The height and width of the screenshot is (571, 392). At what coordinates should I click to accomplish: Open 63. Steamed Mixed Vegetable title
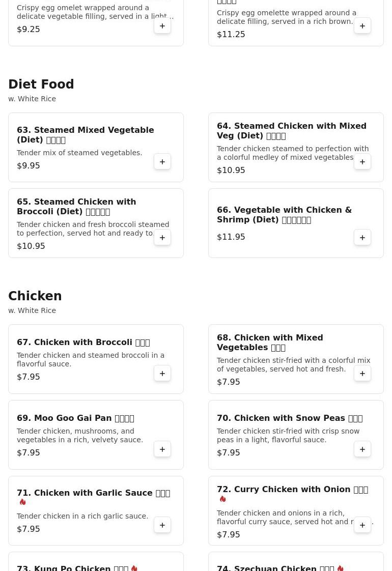click(x=85, y=135)
